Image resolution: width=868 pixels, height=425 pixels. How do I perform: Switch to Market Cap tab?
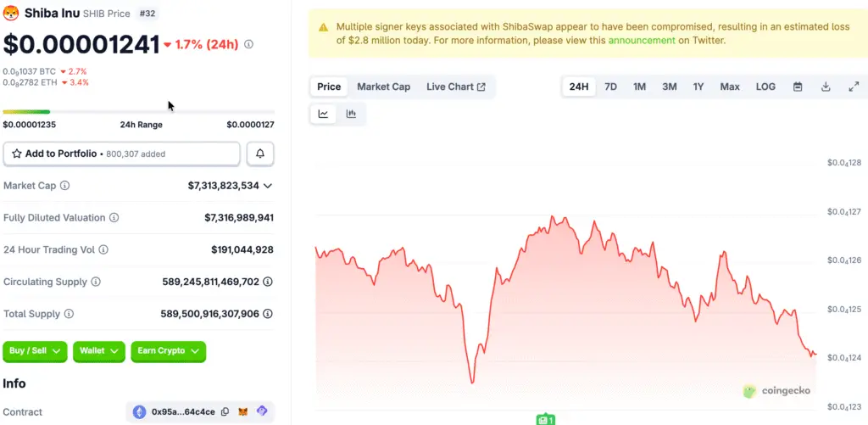(x=383, y=87)
